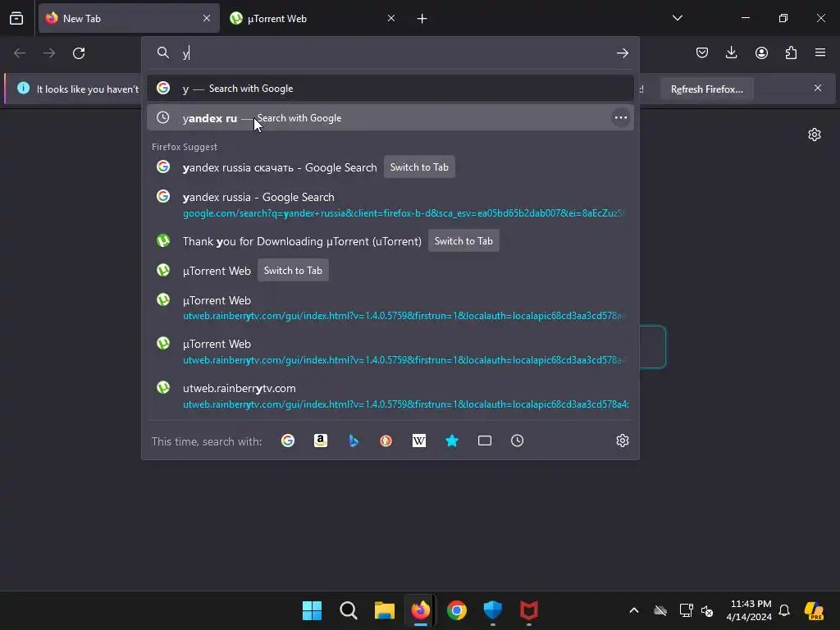Open Save to Pocket icon
Viewport: 840px width, 630px height.
click(702, 52)
